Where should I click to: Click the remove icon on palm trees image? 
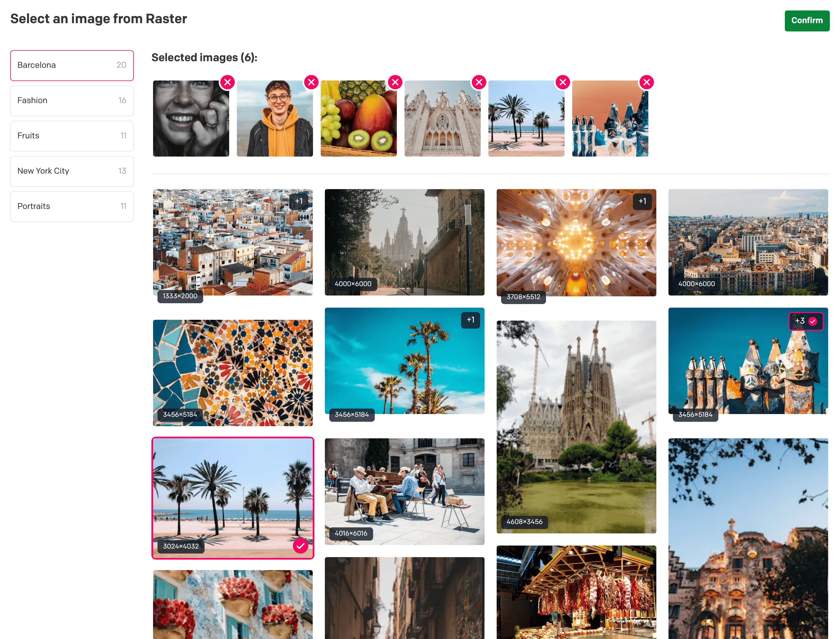click(563, 82)
